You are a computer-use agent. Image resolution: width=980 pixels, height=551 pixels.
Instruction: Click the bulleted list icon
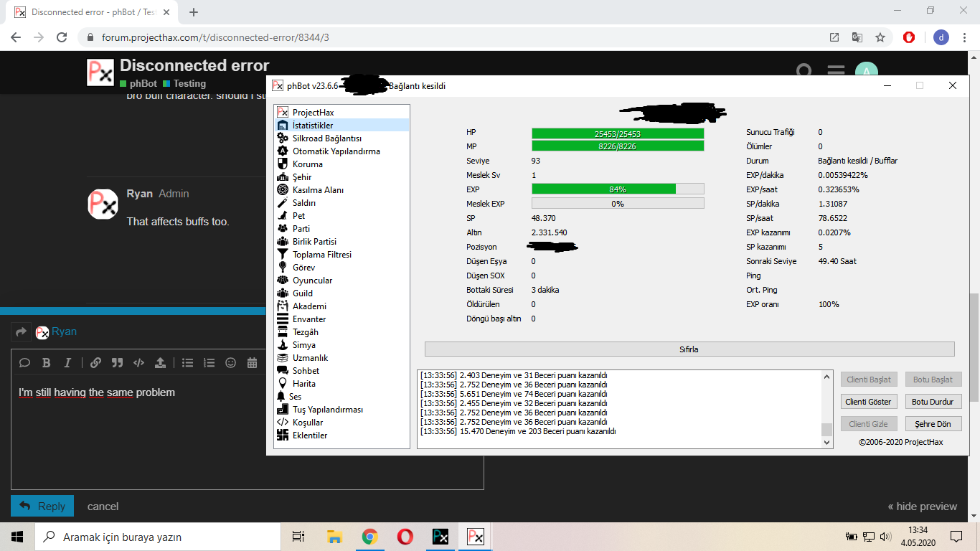(x=187, y=363)
